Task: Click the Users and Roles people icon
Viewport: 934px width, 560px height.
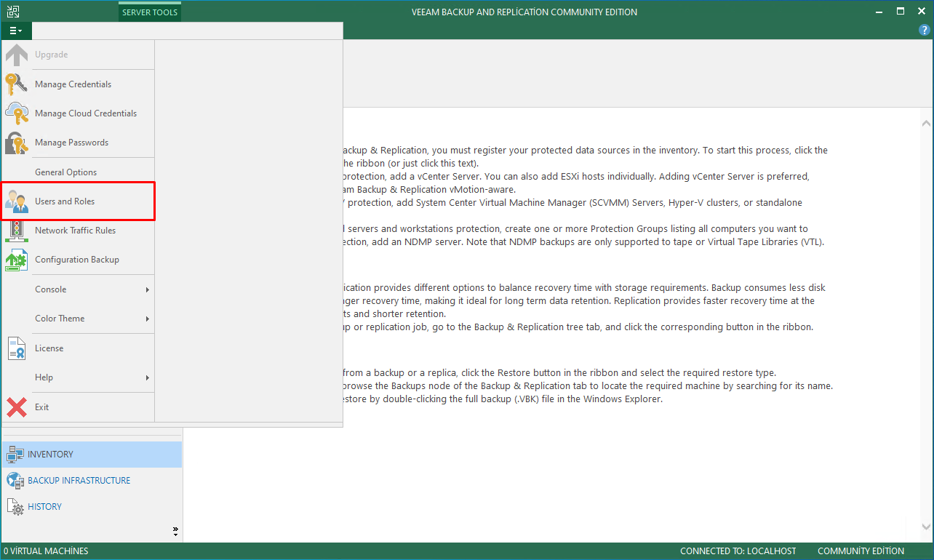Action: coord(17,201)
